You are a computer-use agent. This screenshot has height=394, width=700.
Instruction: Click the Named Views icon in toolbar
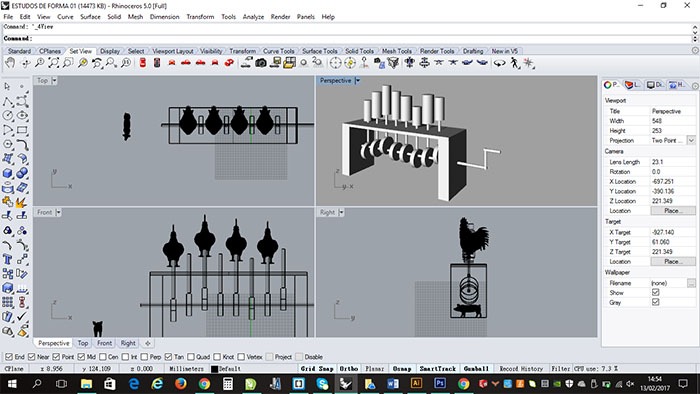click(288, 63)
